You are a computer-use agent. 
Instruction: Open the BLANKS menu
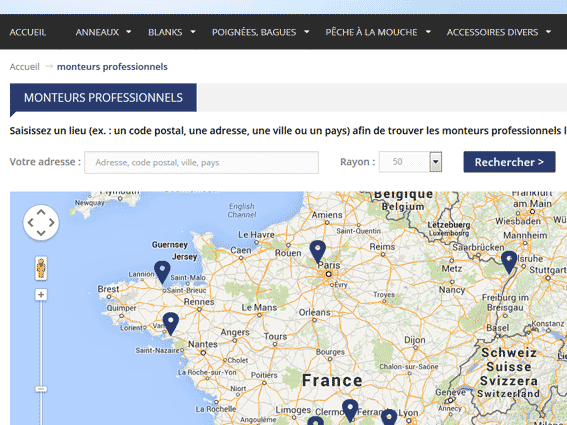[x=165, y=32]
